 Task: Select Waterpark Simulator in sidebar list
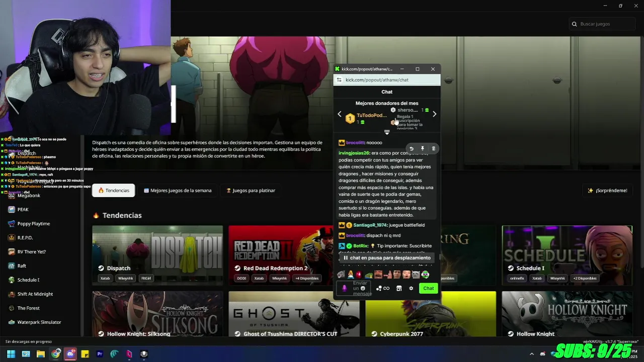pos(39,322)
